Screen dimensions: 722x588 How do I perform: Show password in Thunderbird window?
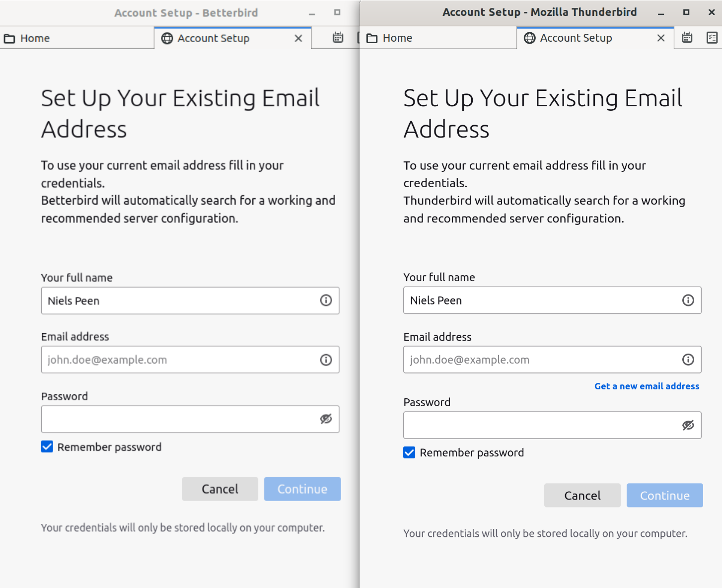coord(688,425)
